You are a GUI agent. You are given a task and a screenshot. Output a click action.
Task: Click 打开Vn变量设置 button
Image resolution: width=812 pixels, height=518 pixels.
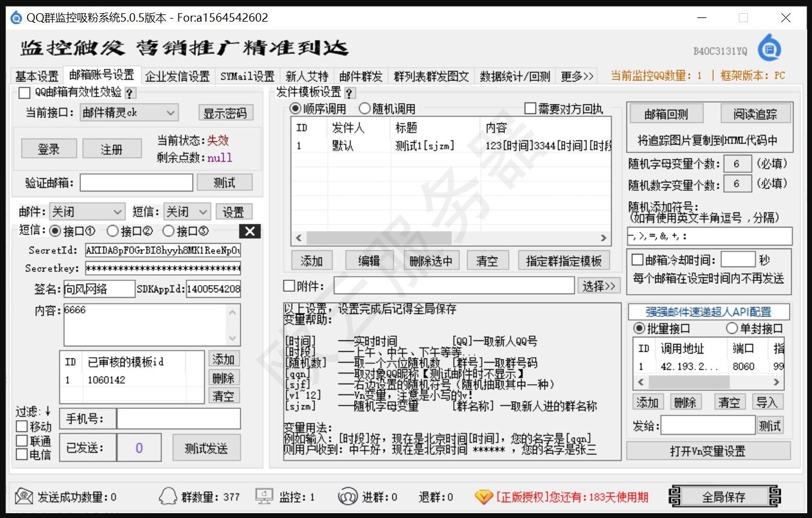point(708,451)
